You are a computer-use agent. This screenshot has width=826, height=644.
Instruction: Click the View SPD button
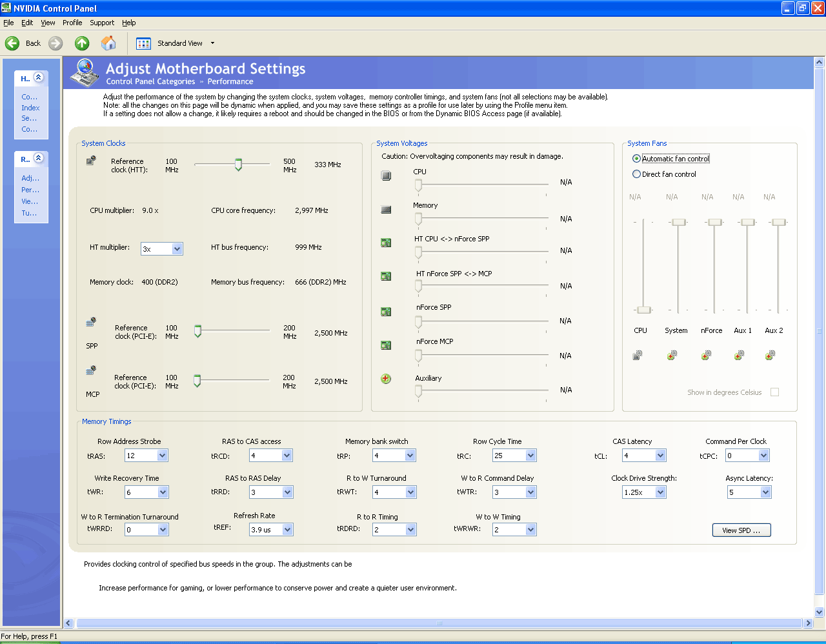[741, 530]
